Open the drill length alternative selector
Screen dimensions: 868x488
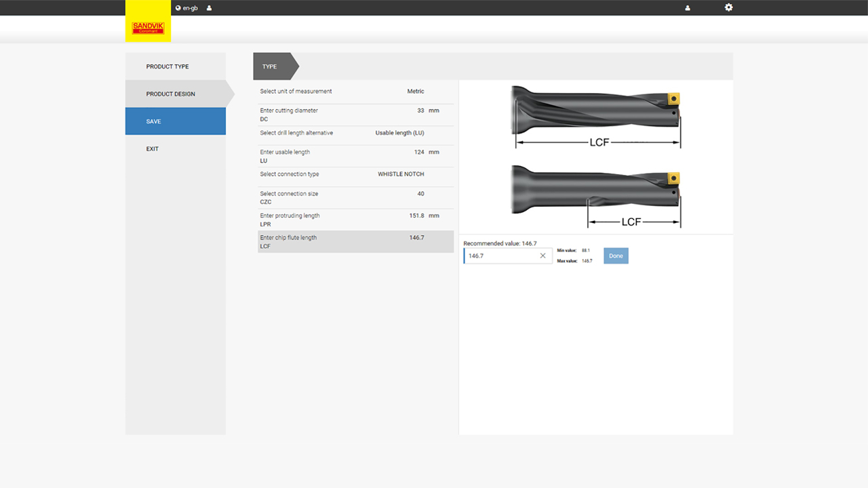point(355,134)
